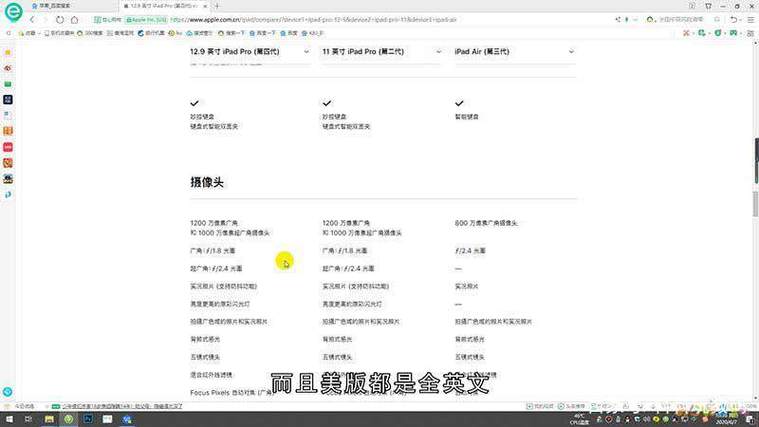759x427 pixels.
Task: Click the yellow star sidebar icon
Action: click(8, 52)
